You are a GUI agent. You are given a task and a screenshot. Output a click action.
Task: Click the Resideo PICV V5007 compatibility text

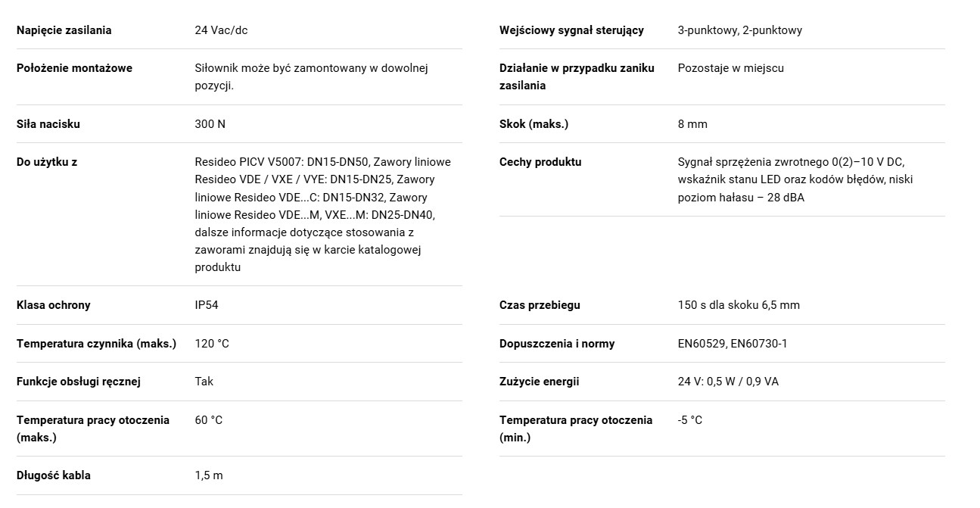click(323, 214)
